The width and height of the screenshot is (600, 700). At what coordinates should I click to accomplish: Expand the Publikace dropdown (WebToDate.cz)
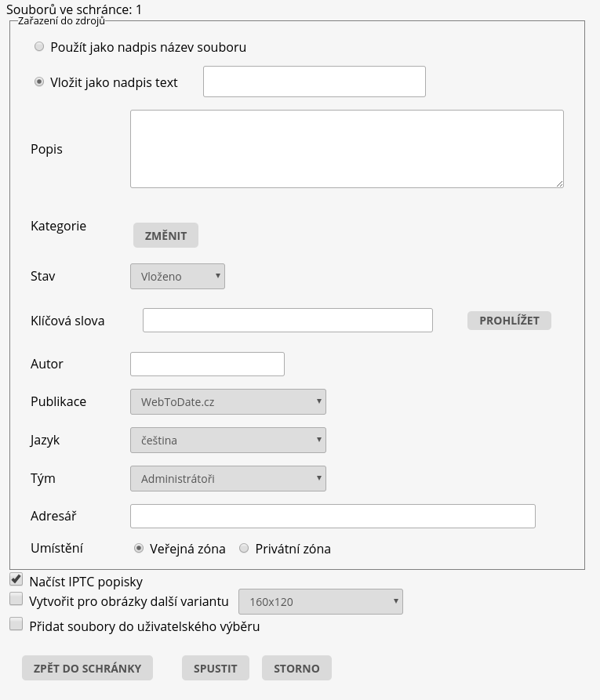pos(227,402)
